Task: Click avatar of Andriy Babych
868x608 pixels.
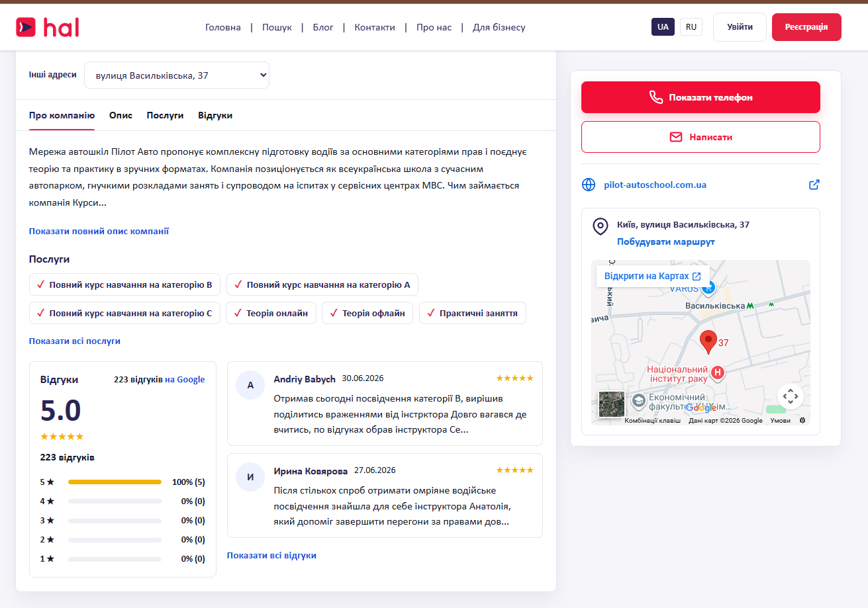Action: [250, 385]
